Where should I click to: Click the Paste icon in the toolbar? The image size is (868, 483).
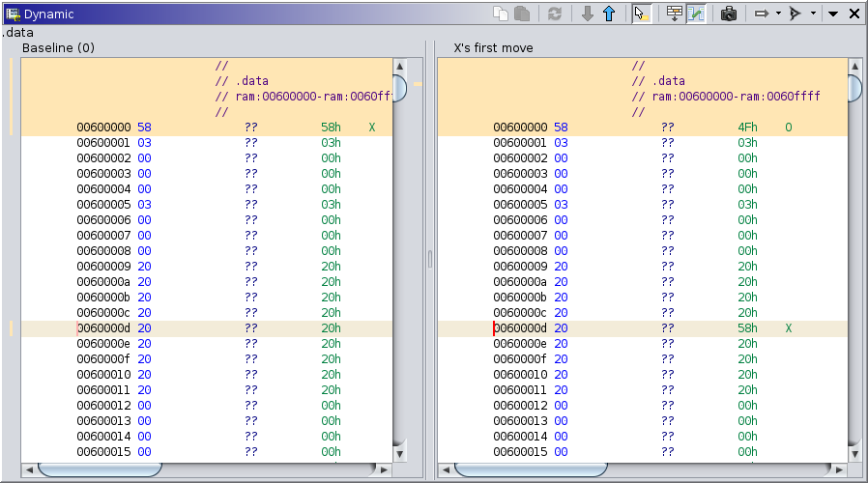(522, 14)
